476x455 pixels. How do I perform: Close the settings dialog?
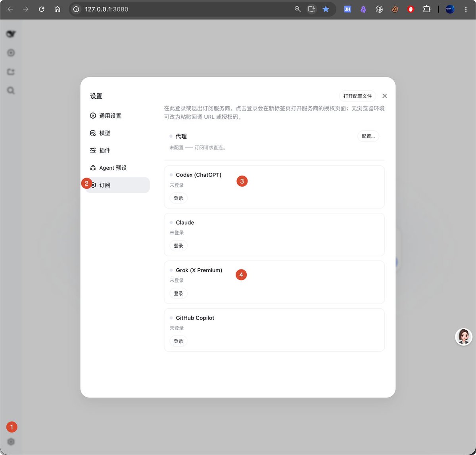pos(384,96)
